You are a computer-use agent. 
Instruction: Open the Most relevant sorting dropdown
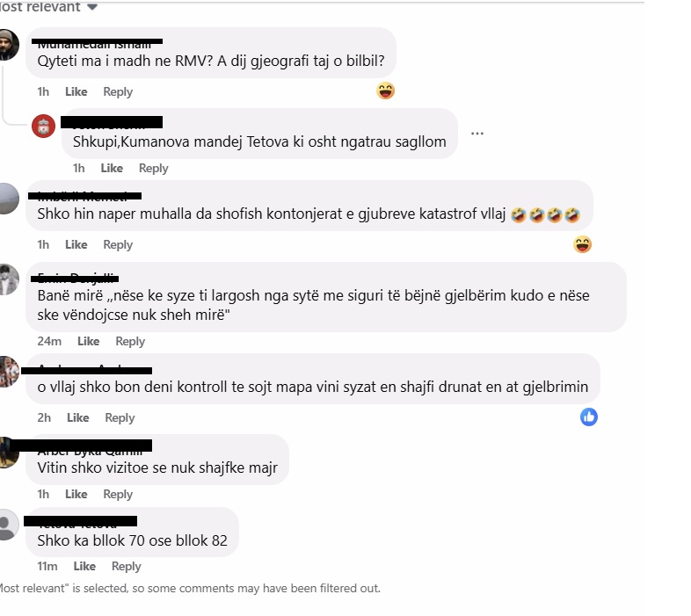pos(47,7)
